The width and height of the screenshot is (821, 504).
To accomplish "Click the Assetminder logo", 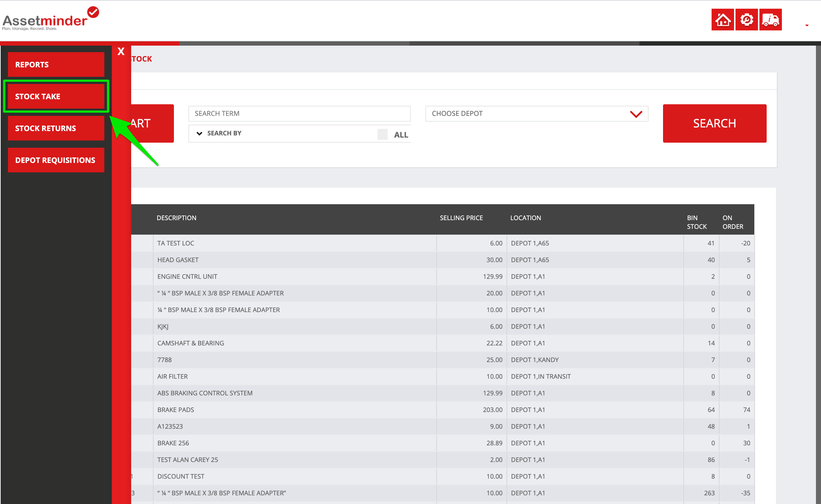I will click(51, 19).
